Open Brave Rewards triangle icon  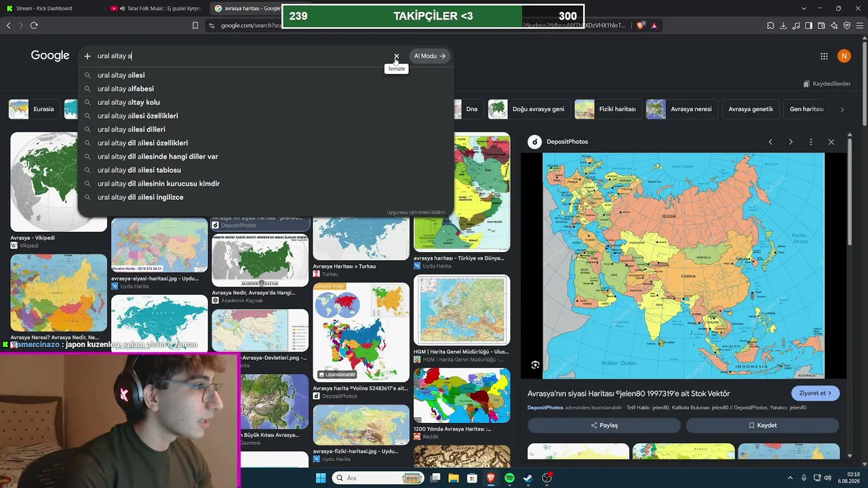(x=654, y=26)
